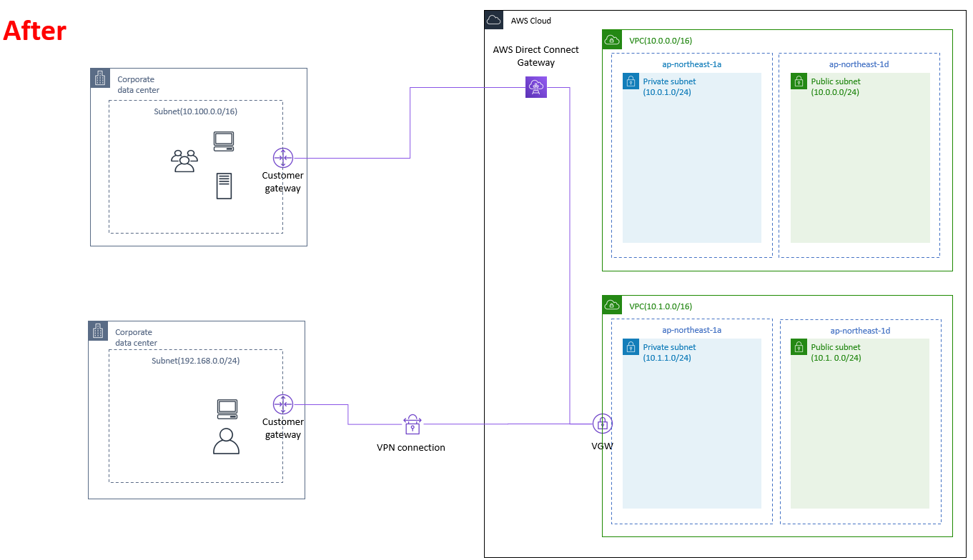973x560 pixels.
Task: Select 'Corporate data center' text above subnet 10.100.0.0/16
Action: (139, 85)
